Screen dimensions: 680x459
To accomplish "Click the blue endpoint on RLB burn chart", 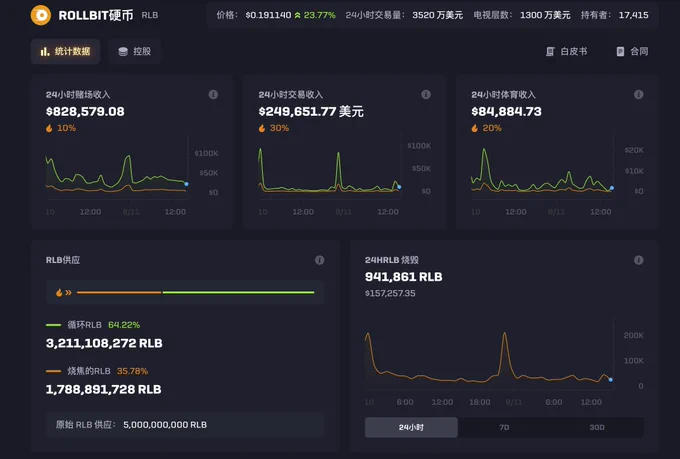I will (611, 380).
